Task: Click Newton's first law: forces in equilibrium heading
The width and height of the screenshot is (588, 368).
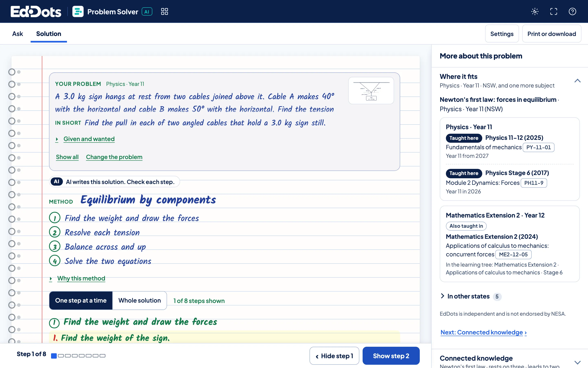Action: 498,100
